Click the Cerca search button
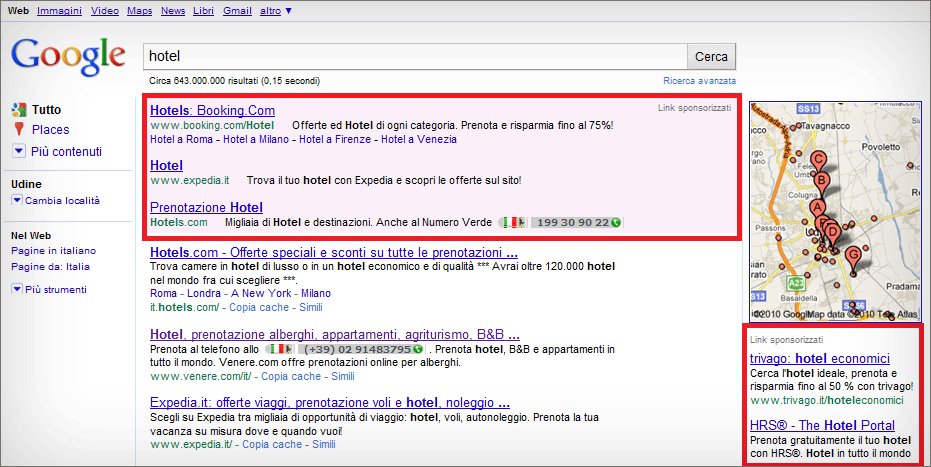The image size is (931, 467). [711, 56]
